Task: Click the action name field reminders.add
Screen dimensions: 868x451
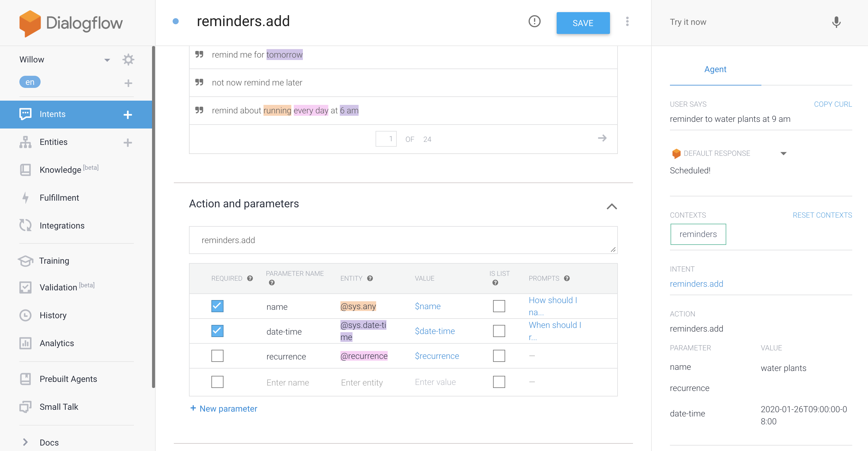Action: [403, 240]
